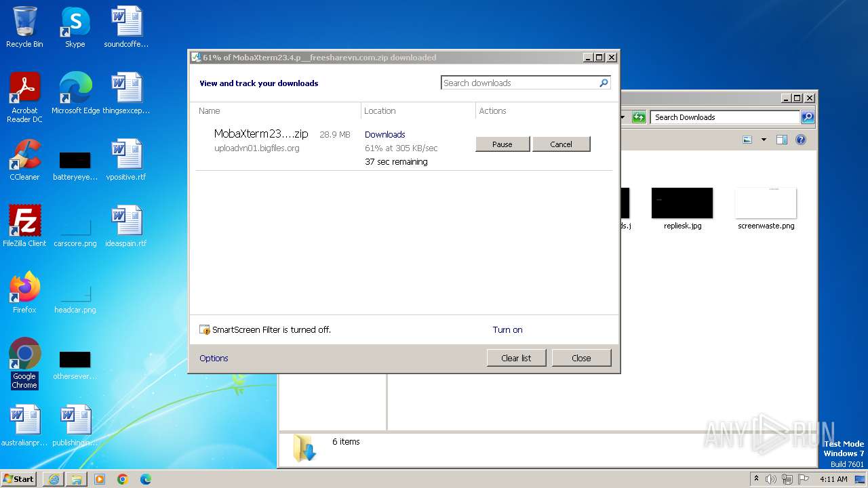Expand the views options dropdown arrow
868x488 pixels.
click(764, 140)
